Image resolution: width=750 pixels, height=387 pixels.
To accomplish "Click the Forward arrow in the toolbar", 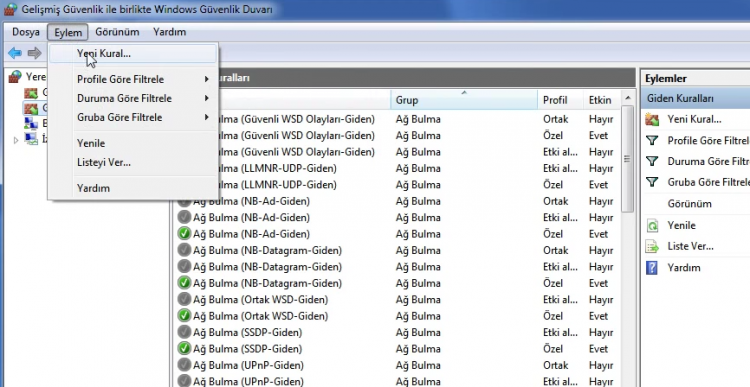I will (34, 53).
